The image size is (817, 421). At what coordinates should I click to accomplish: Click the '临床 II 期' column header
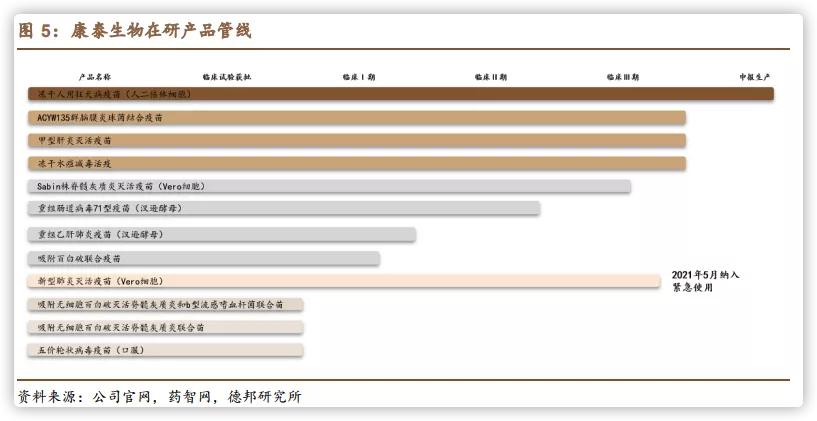[491, 77]
